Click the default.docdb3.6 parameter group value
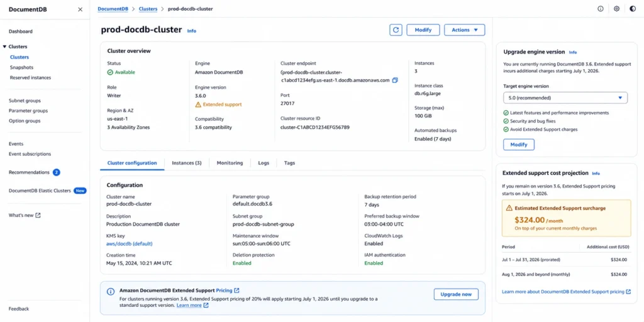This screenshot has width=644, height=322. pos(253,204)
